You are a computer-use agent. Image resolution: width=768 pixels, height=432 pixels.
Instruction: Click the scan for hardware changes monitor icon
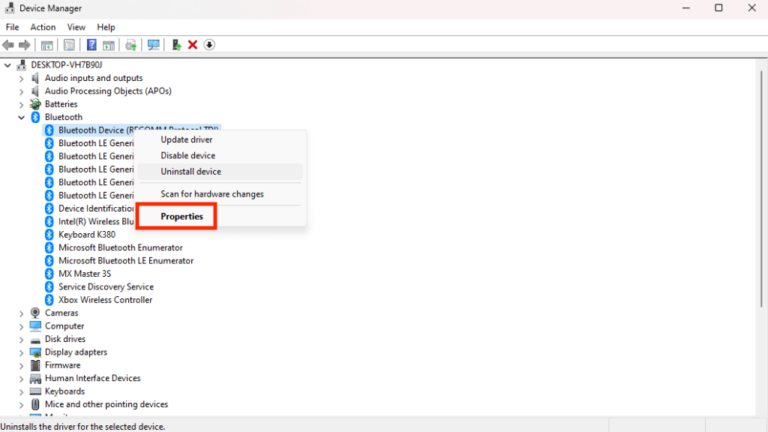coord(153,45)
